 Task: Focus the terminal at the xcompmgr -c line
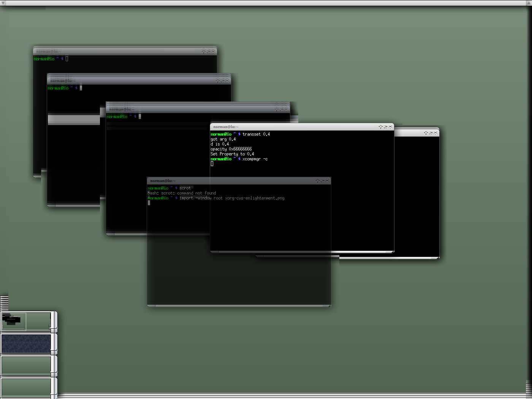click(255, 159)
